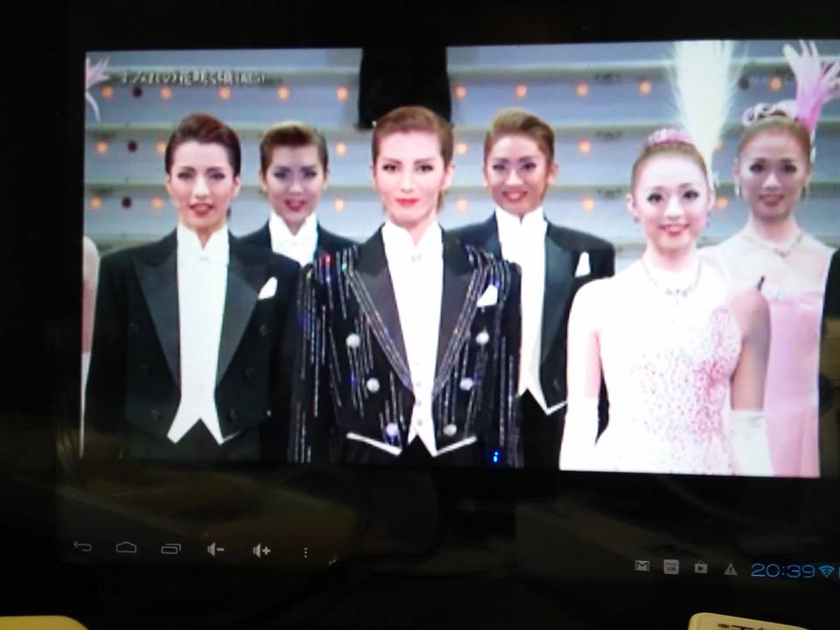Tap the warning triangle alert icon
The width and height of the screenshot is (840, 630).
(730, 569)
